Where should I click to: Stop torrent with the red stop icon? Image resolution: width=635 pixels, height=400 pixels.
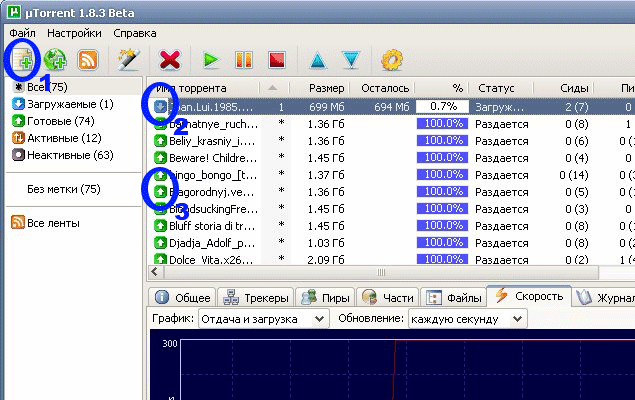pos(277,60)
